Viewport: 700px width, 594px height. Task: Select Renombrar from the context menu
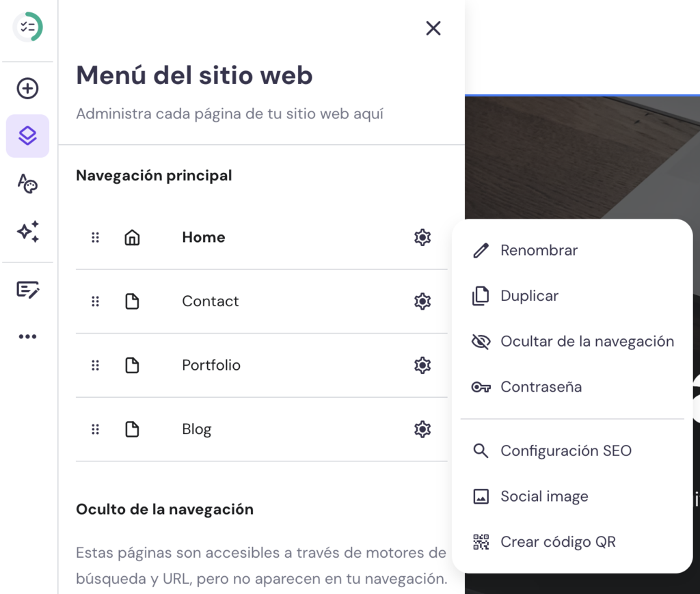[540, 250]
